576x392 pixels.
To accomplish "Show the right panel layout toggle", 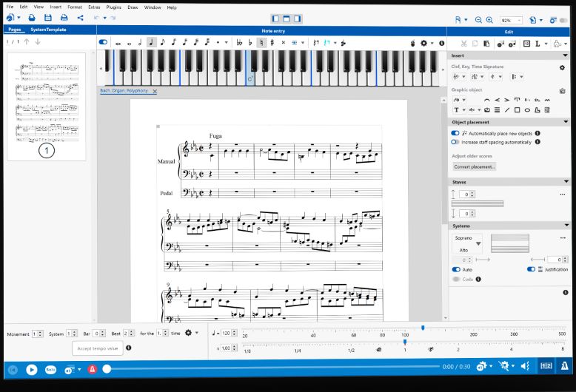I will 297,18.
